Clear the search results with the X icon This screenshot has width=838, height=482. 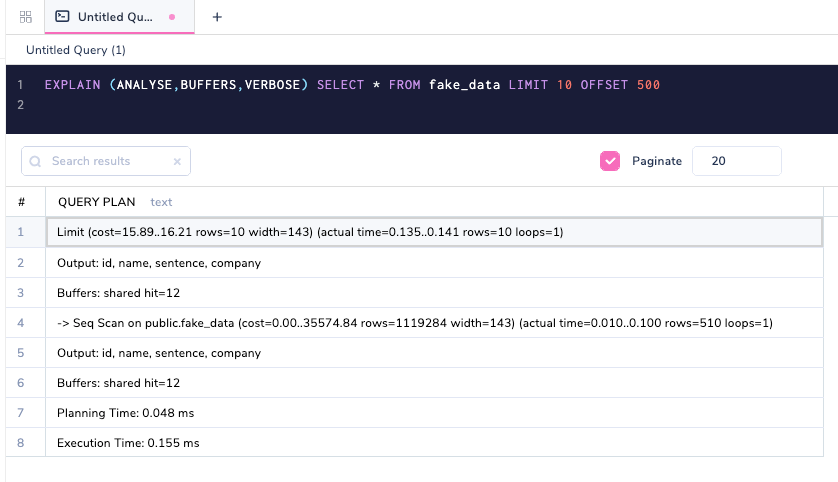(x=177, y=161)
